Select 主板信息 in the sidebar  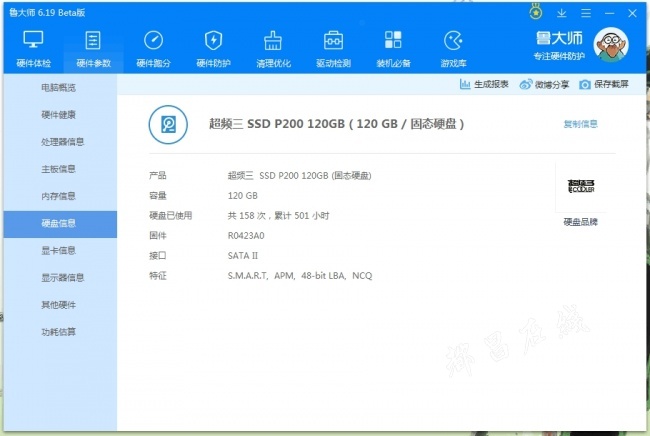click(x=58, y=169)
